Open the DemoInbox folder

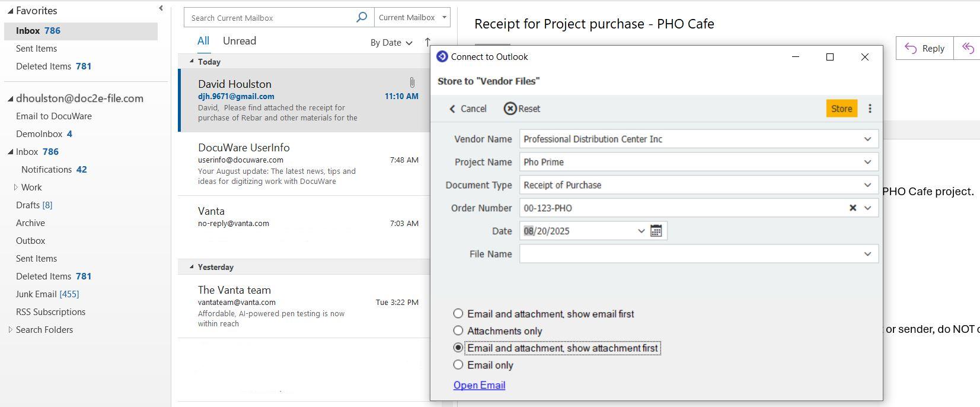pos(44,134)
